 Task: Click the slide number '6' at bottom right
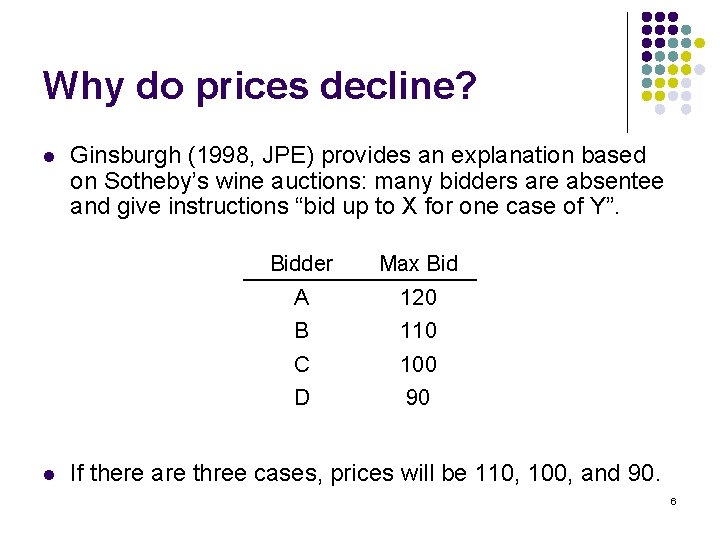click(x=673, y=500)
